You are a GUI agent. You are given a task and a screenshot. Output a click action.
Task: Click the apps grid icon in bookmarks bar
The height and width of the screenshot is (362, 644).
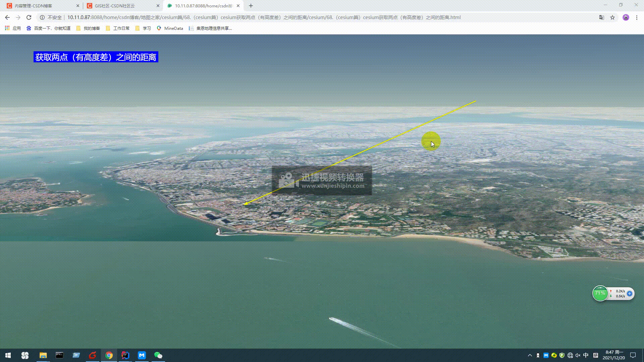[x=7, y=28]
